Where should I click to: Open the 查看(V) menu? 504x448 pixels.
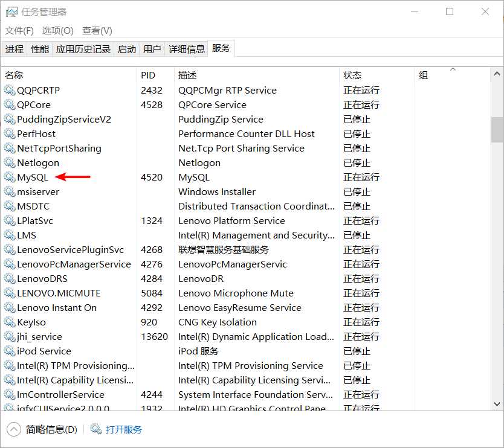[x=97, y=31]
